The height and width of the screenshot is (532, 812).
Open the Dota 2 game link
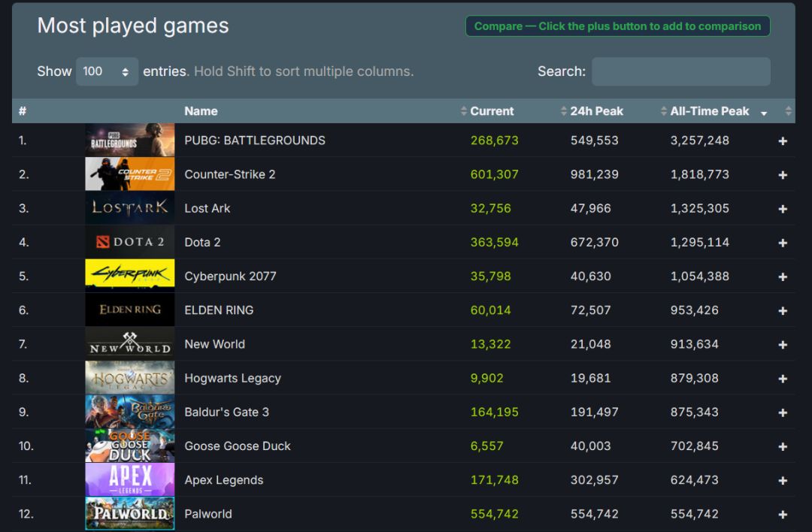coord(202,242)
